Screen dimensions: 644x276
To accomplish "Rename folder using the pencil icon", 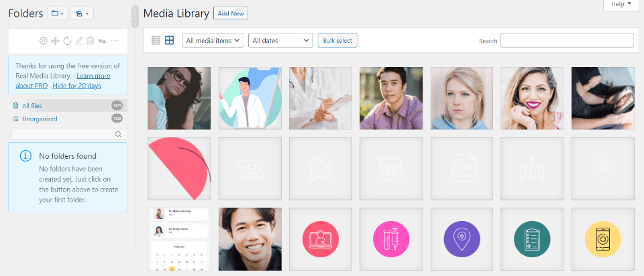I will (x=79, y=41).
